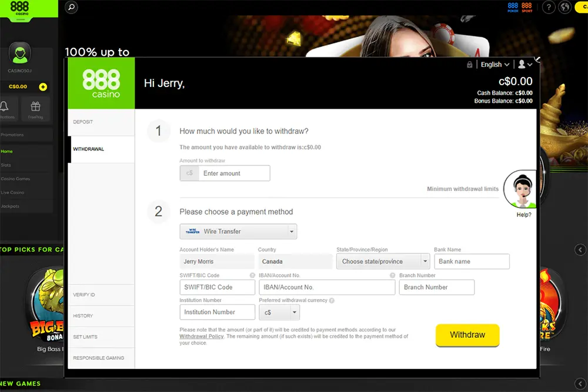
Task: Open the search magnifier icon
Action: point(71,7)
